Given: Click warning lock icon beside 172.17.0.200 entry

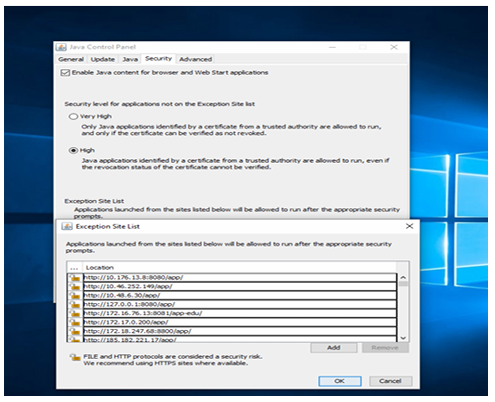Looking at the screenshot, I should pos(75,322).
